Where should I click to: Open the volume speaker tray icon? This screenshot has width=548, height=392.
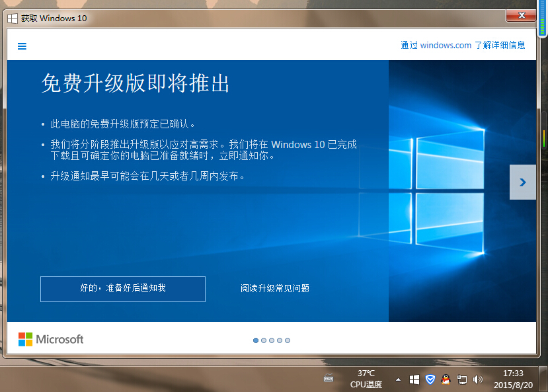(x=477, y=379)
